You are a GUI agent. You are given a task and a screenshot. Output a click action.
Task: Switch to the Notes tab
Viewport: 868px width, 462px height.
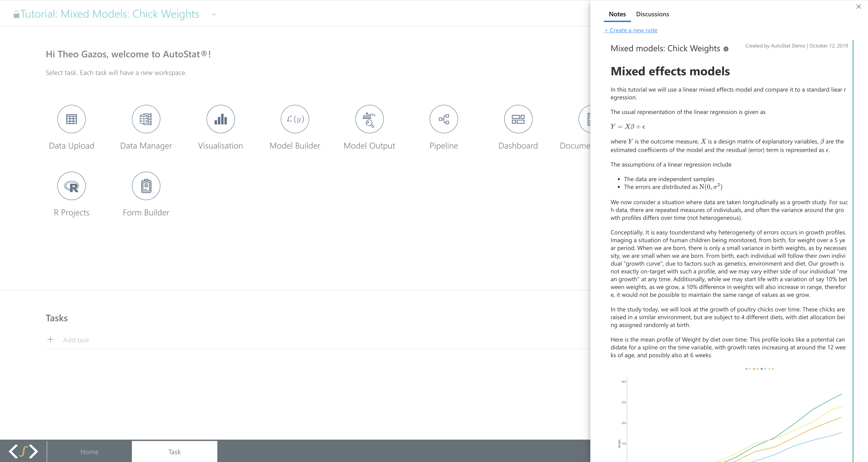coord(617,14)
